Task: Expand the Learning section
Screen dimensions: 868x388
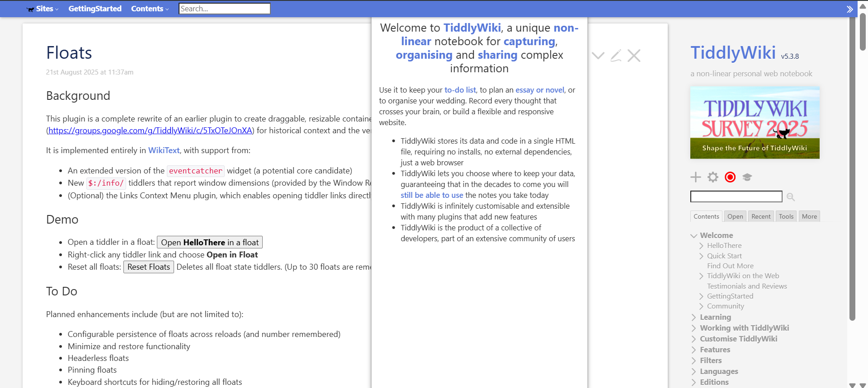Action: coord(694,317)
